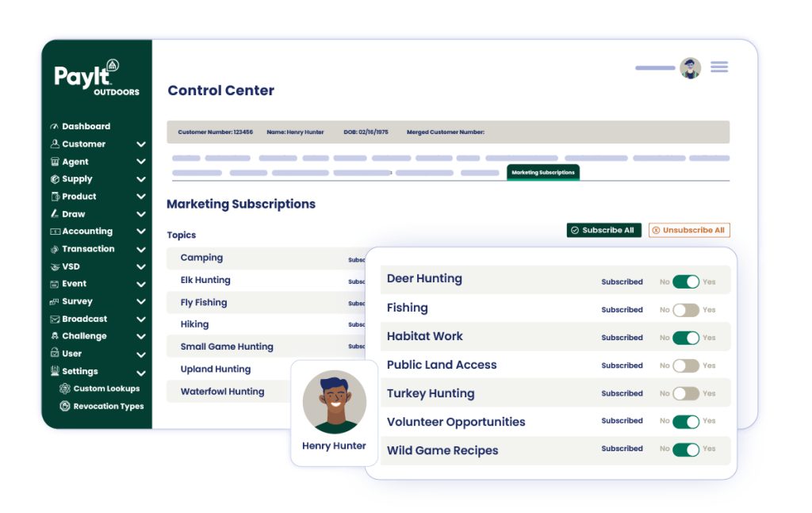Screen dimensions: 812x513
Task: Expand the Agent menu chevron
Action: click(x=141, y=162)
